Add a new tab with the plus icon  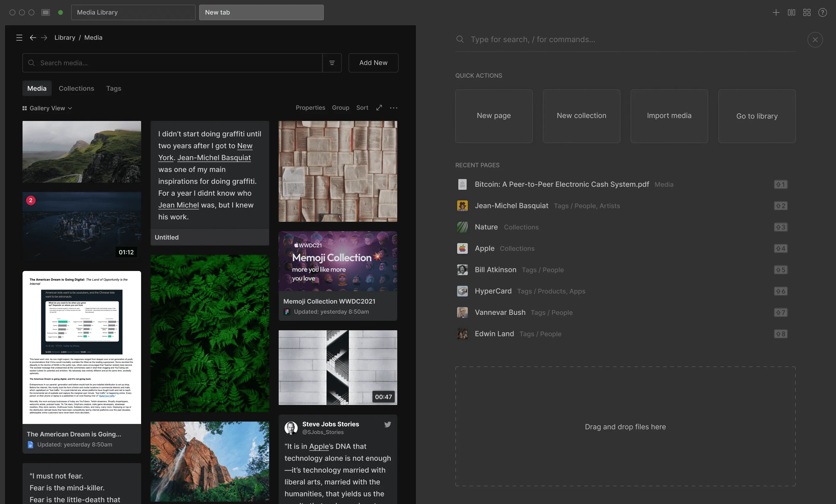tap(776, 12)
